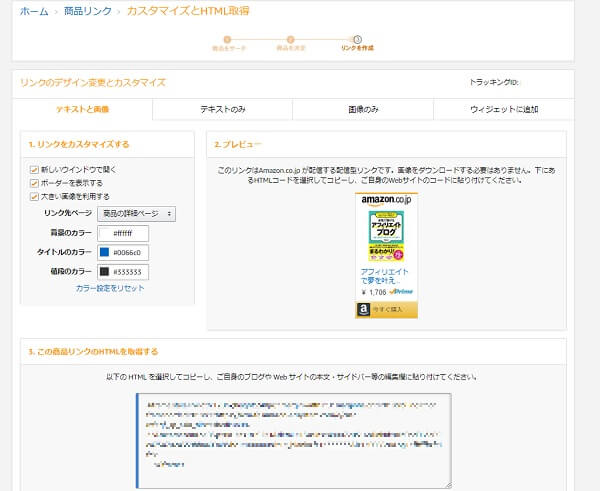Viewport: 600px width, 491px height.
Task: Open 商品リンク breadcrumb link
Action: pos(88,11)
